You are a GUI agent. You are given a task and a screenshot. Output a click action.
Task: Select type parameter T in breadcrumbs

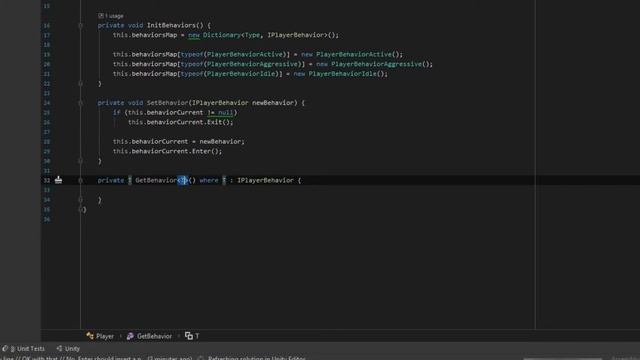click(x=197, y=336)
